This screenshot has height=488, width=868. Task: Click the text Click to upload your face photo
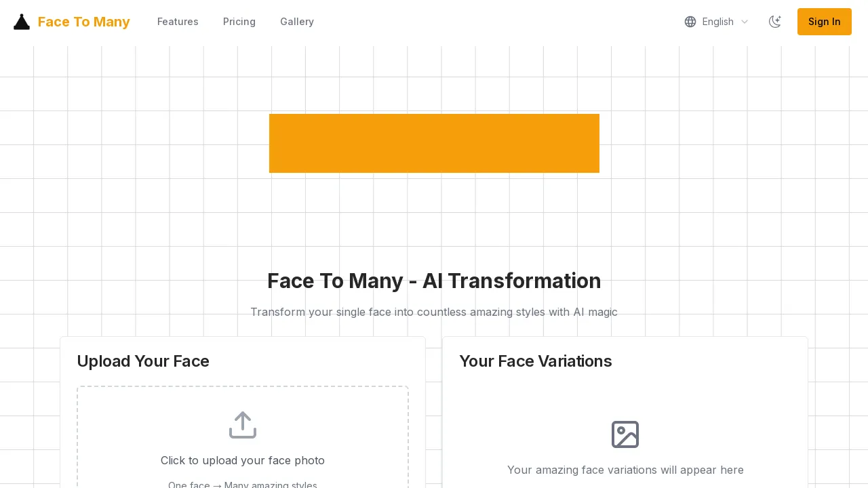click(x=243, y=460)
